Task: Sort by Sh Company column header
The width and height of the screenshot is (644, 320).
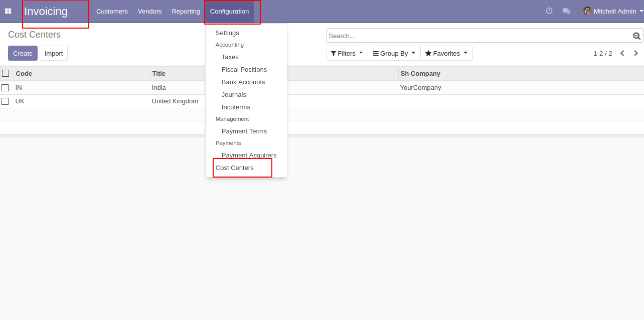Action: [521, 73]
